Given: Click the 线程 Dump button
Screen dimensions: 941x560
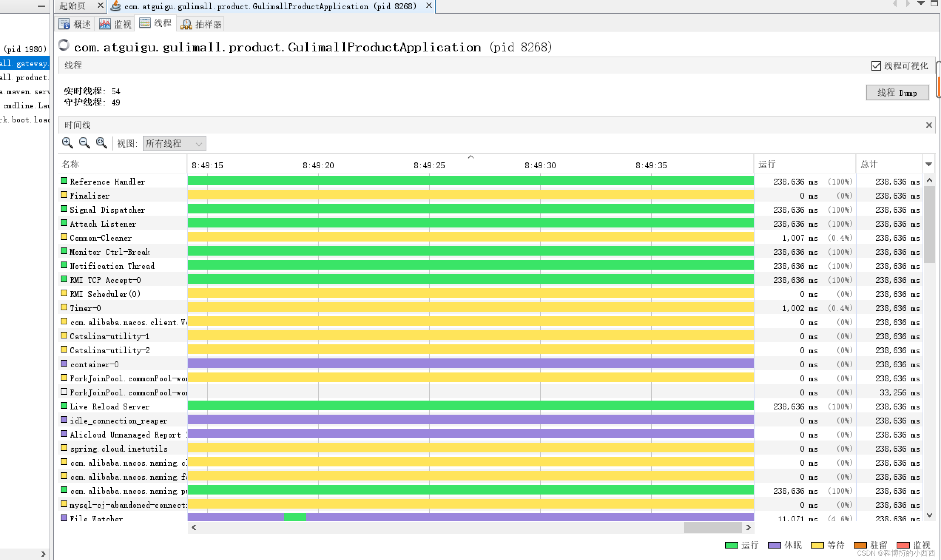Looking at the screenshot, I should (x=897, y=93).
